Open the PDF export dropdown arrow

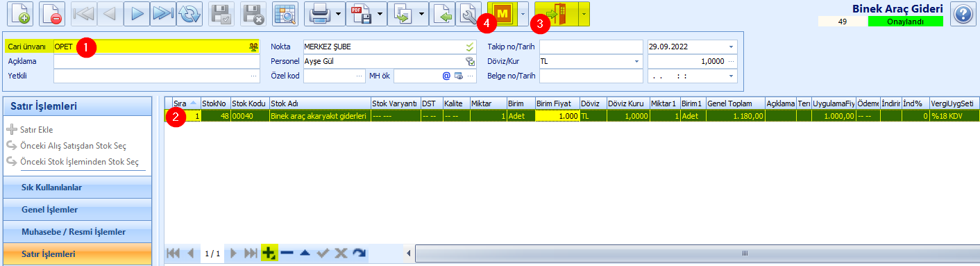(x=380, y=13)
